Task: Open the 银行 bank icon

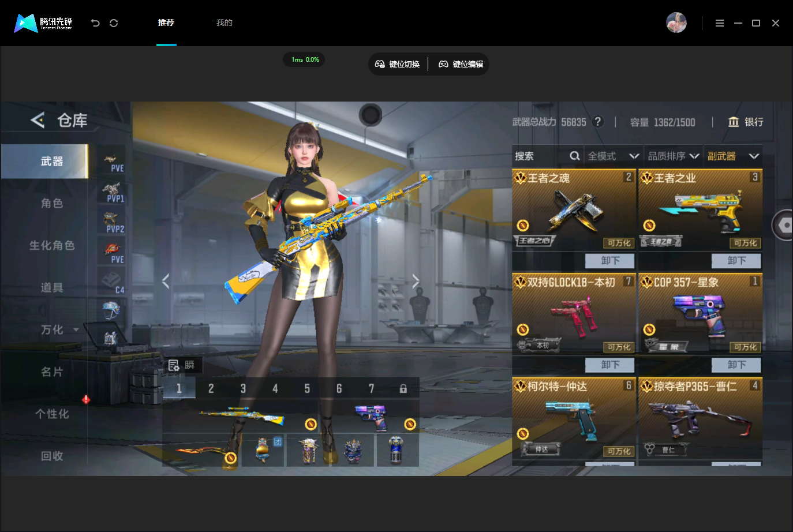Action: click(x=734, y=122)
